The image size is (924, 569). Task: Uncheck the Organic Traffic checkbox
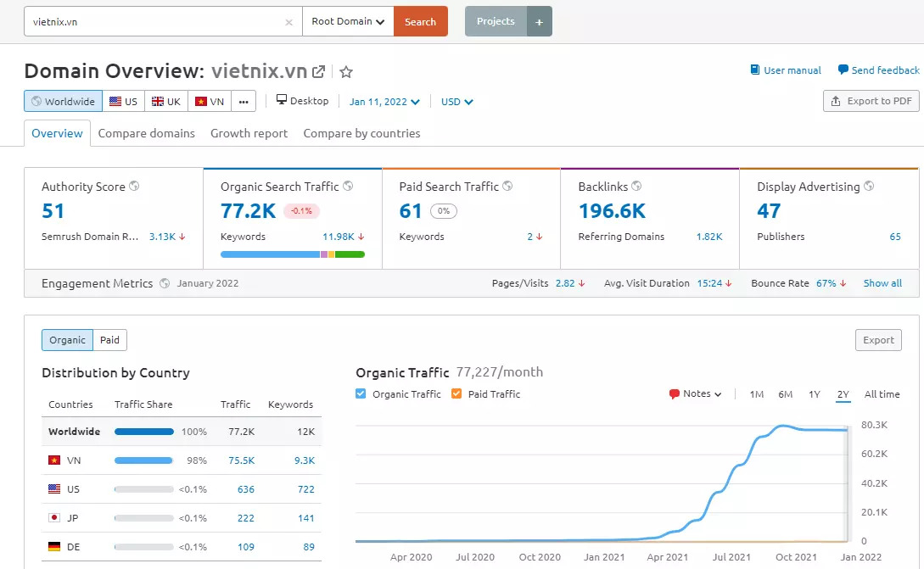point(361,394)
